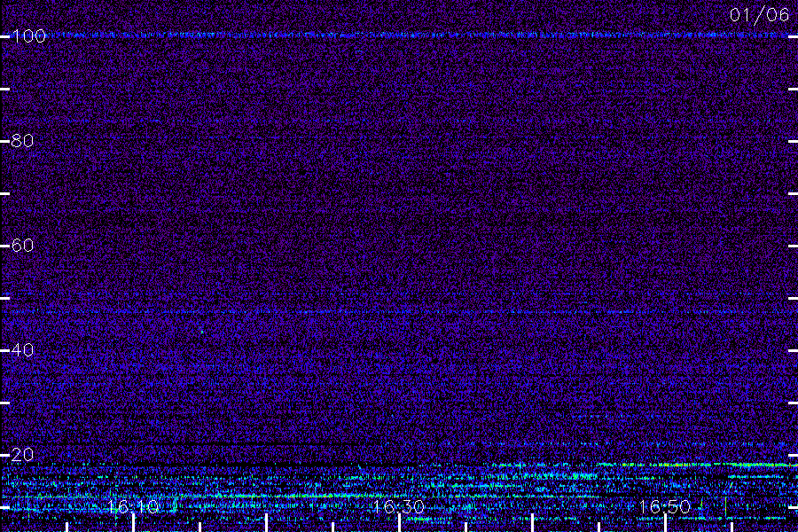
Task: Click the 16:30 time label
Action: point(398,506)
